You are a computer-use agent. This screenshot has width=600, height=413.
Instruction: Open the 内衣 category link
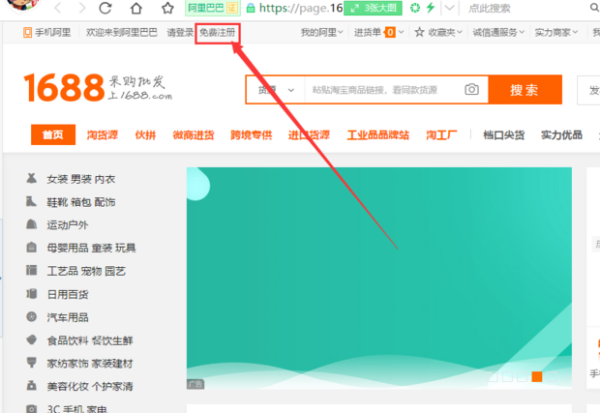tap(104, 179)
